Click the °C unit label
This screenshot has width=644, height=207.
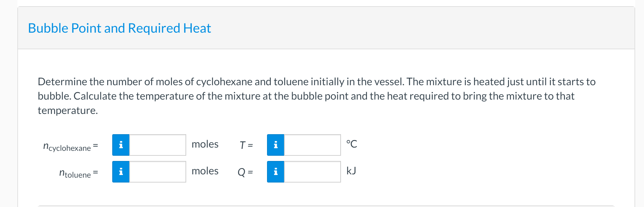[x=352, y=144]
